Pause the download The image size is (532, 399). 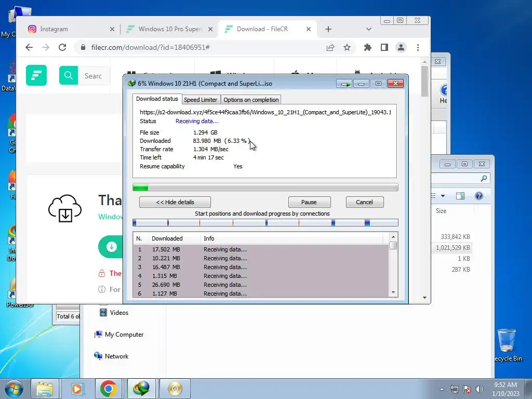(x=309, y=202)
